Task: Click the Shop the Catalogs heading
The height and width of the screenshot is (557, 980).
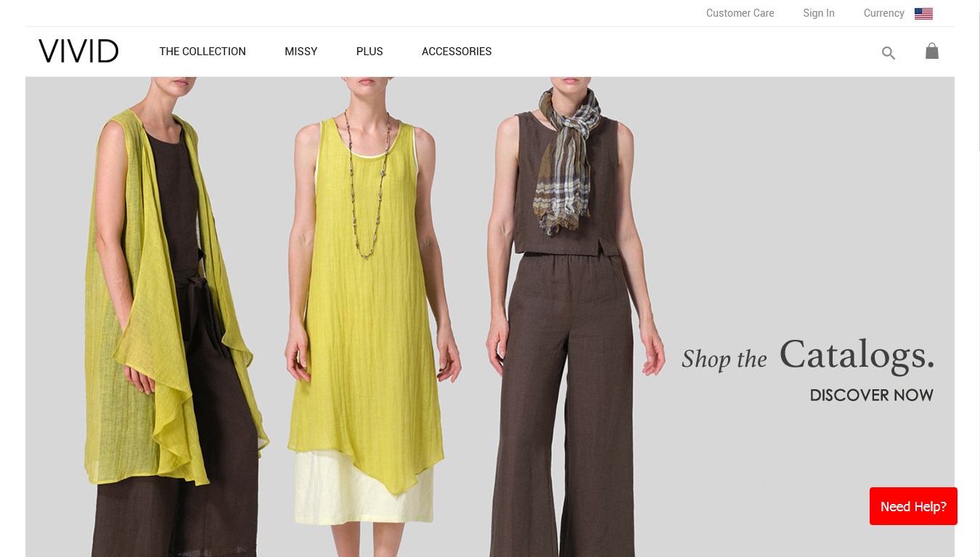Action: [x=808, y=356]
